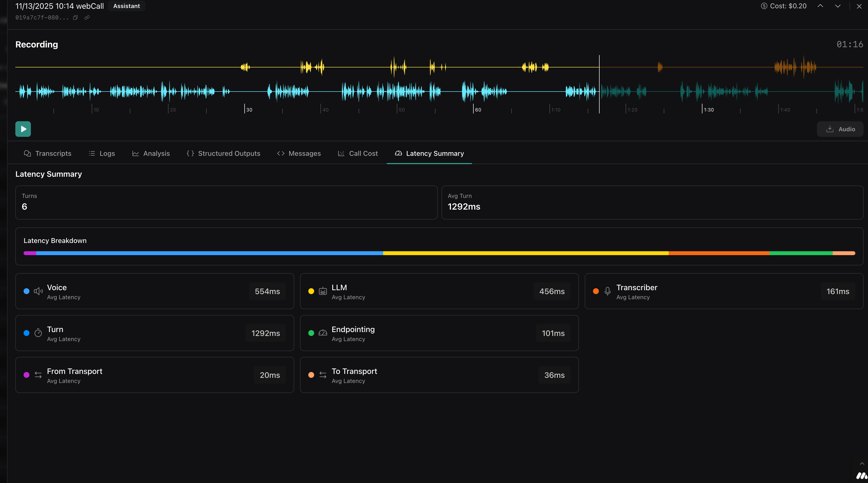Play the call recording
The width and height of the screenshot is (868, 483).
pyautogui.click(x=23, y=129)
